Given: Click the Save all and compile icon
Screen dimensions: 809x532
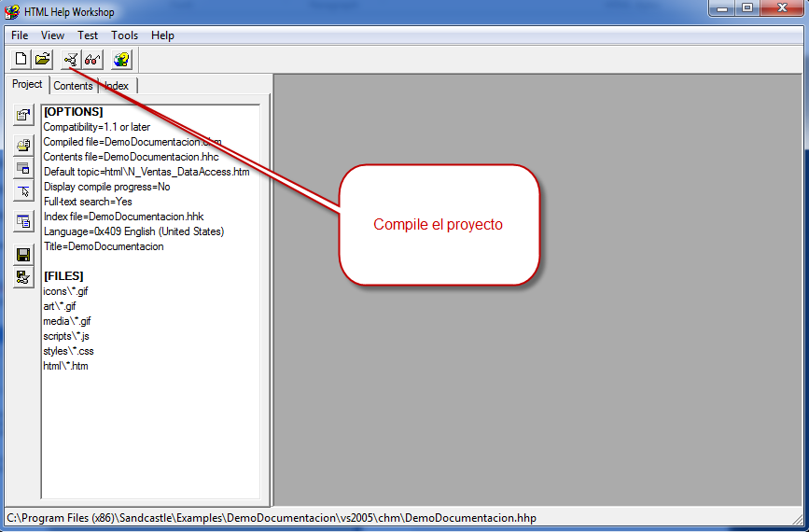Looking at the screenshot, I should pyautogui.click(x=23, y=277).
